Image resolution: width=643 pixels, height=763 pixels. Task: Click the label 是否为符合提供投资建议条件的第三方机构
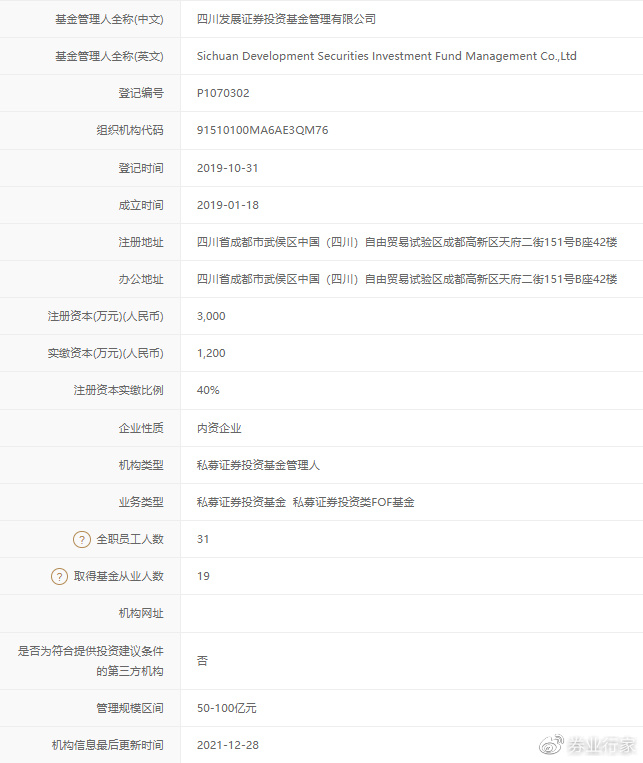tap(91, 661)
